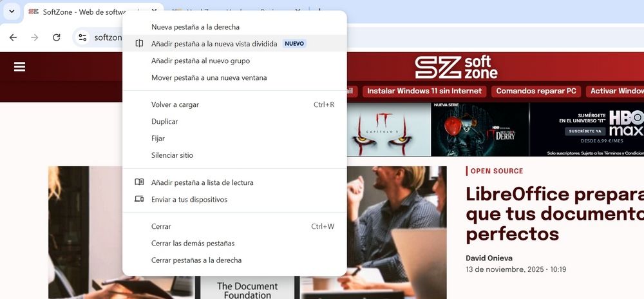Open site information icon in address bar
The width and height of the screenshot is (644, 299).
point(82,37)
